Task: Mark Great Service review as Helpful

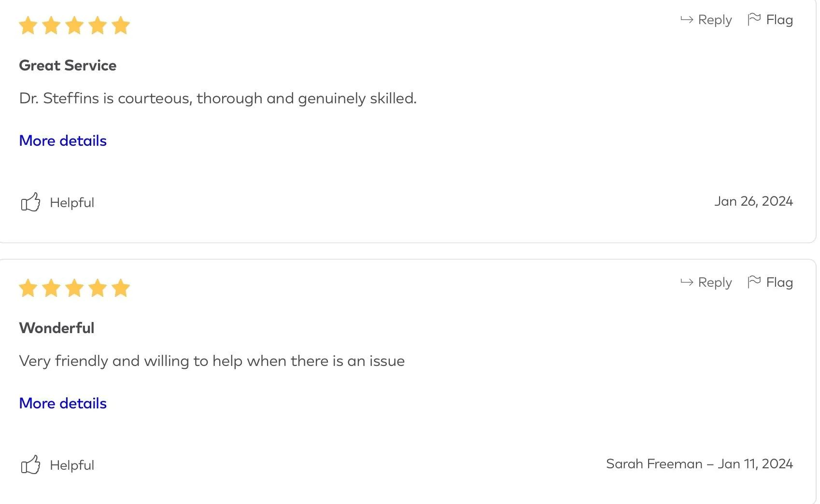Action: pyautogui.click(x=72, y=203)
